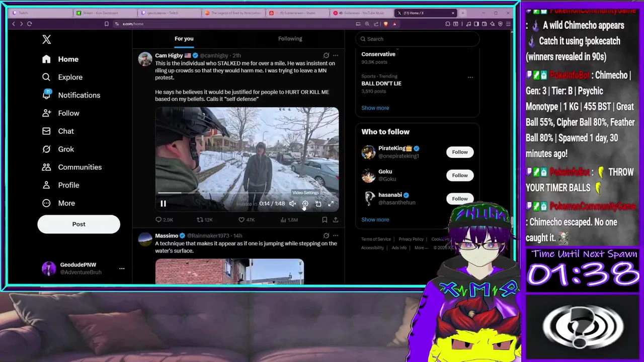Viewport: 644px width, 362px height.
Task: Open Communities in the sidebar
Action: pos(72,167)
